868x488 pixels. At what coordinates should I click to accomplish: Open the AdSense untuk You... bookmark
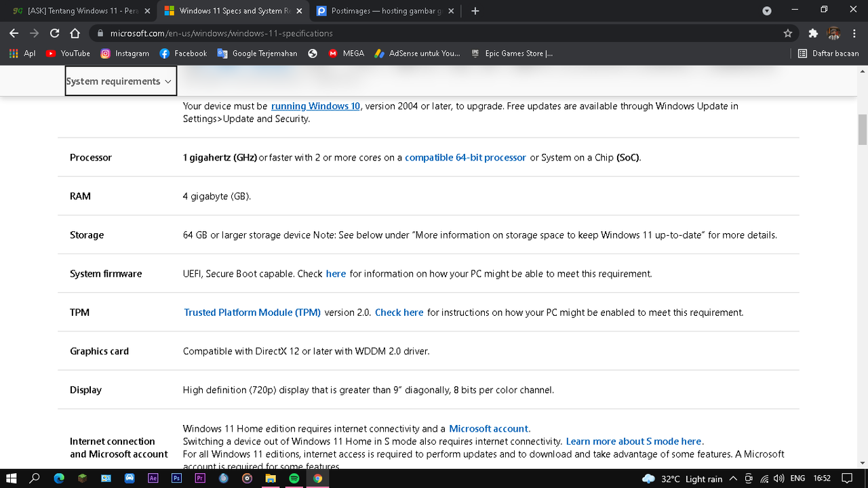coord(417,53)
